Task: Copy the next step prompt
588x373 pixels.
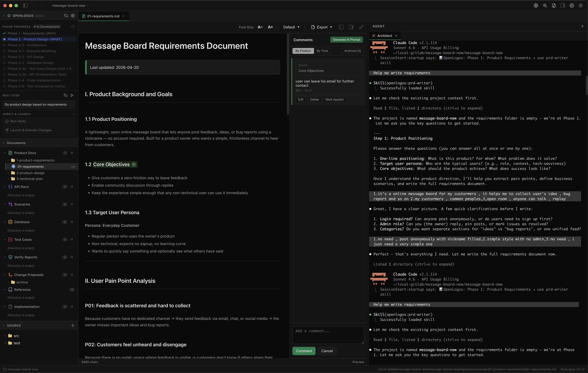Action: click(65, 95)
